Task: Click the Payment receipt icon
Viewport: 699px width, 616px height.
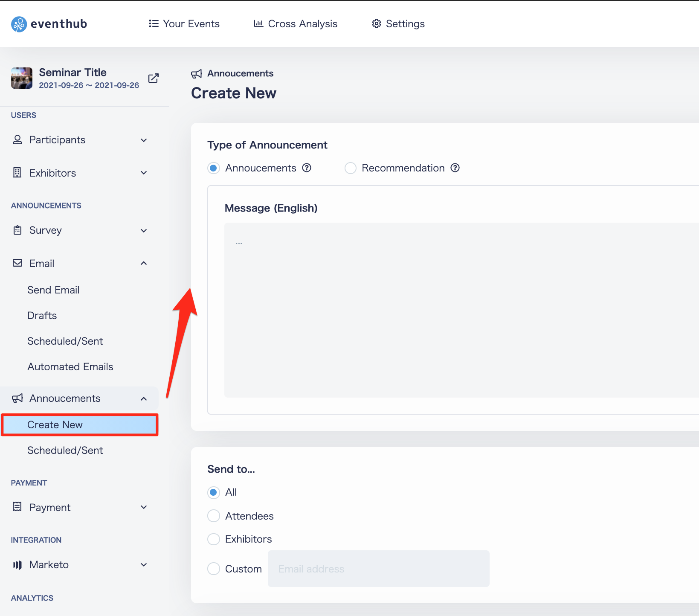Action: [x=17, y=507]
